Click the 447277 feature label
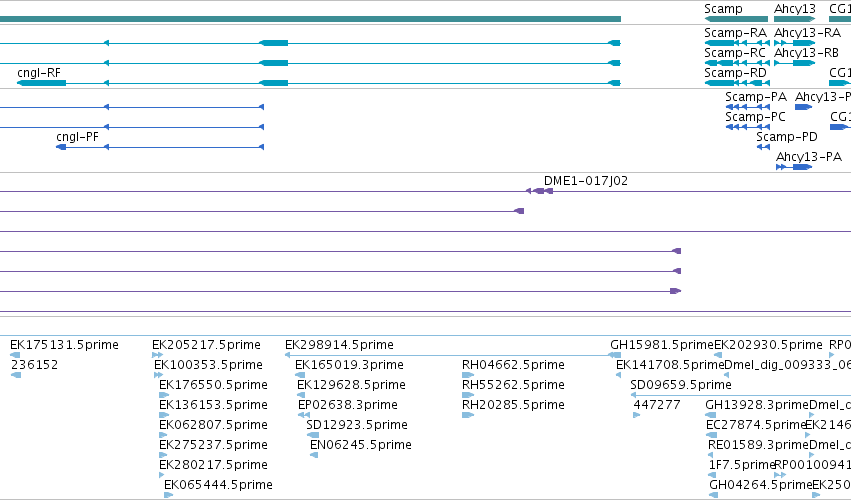The image size is (851, 500). coord(657,405)
